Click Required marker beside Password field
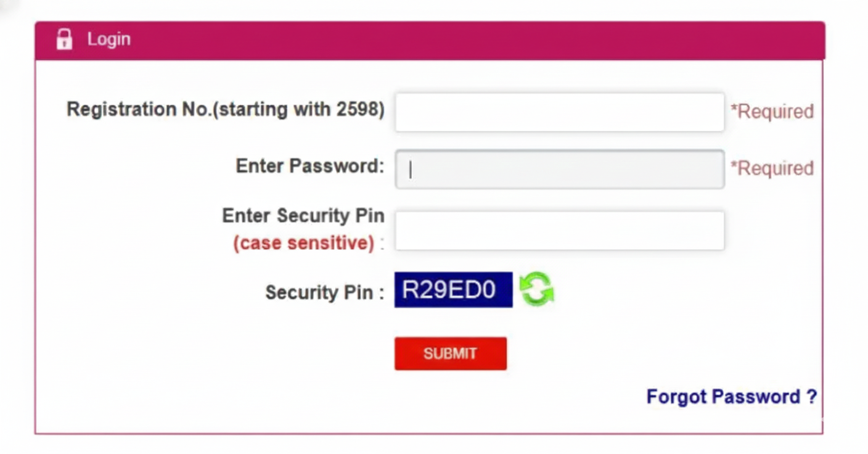This screenshot has height=454, width=868. pos(772,168)
